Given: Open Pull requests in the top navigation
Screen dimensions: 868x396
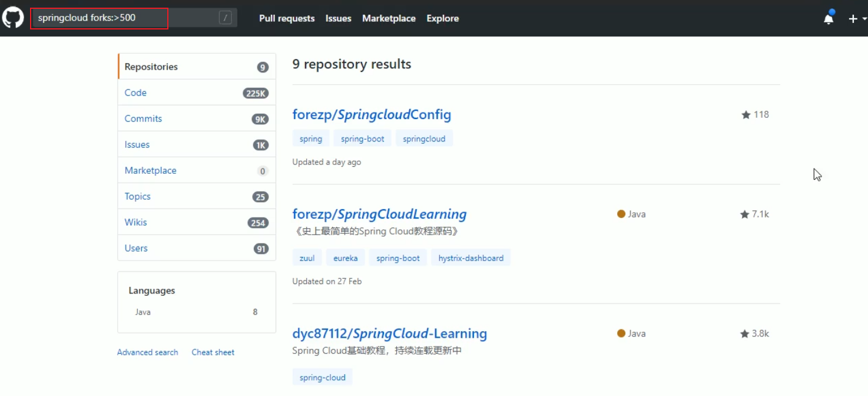Looking at the screenshot, I should pos(287,18).
